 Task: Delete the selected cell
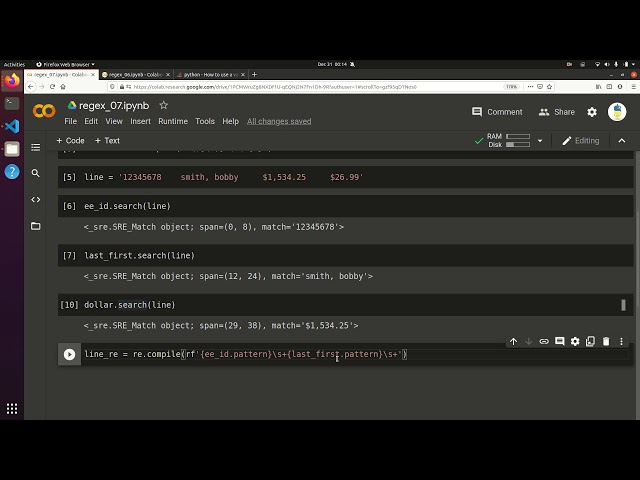(x=606, y=341)
